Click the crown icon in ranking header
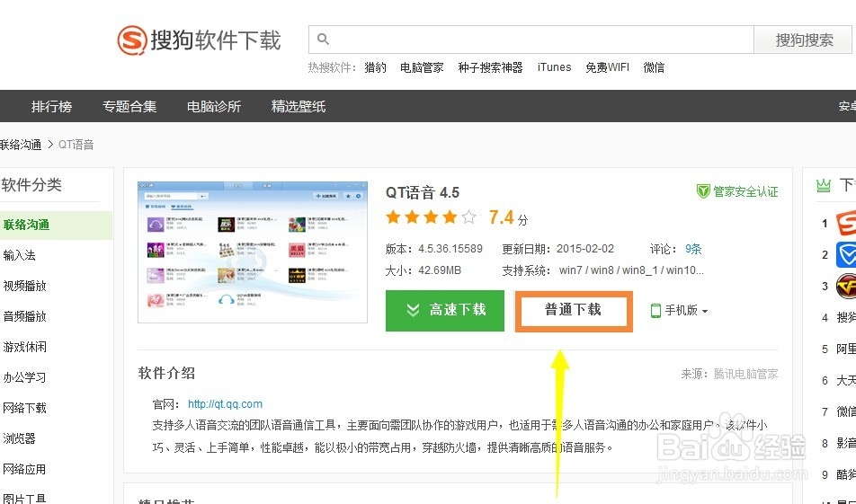 [x=824, y=185]
